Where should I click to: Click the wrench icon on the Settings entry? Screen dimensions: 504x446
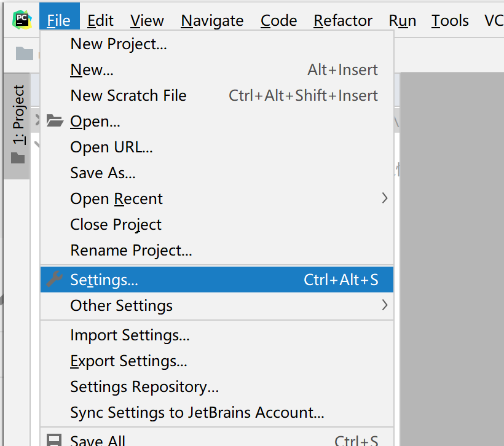click(55, 279)
